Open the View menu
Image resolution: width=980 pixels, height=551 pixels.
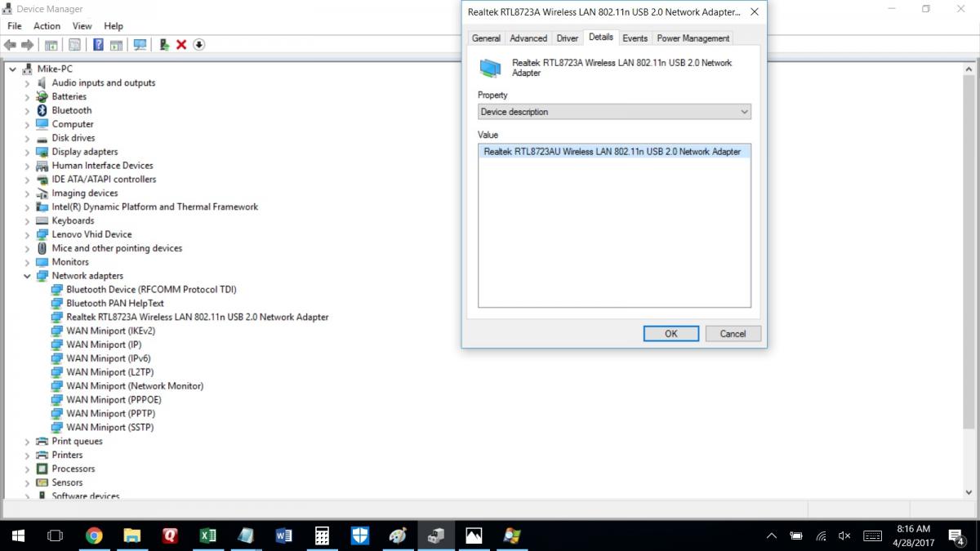(82, 26)
